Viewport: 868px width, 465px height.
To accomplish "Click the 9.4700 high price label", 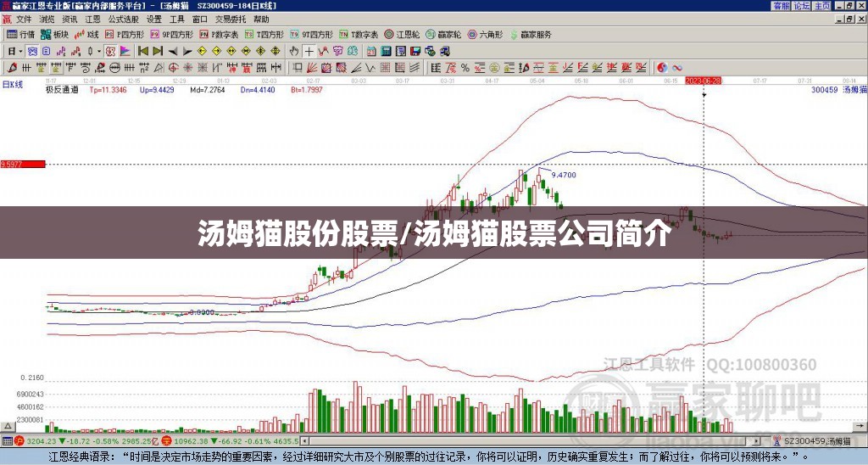I will [x=564, y=175].
